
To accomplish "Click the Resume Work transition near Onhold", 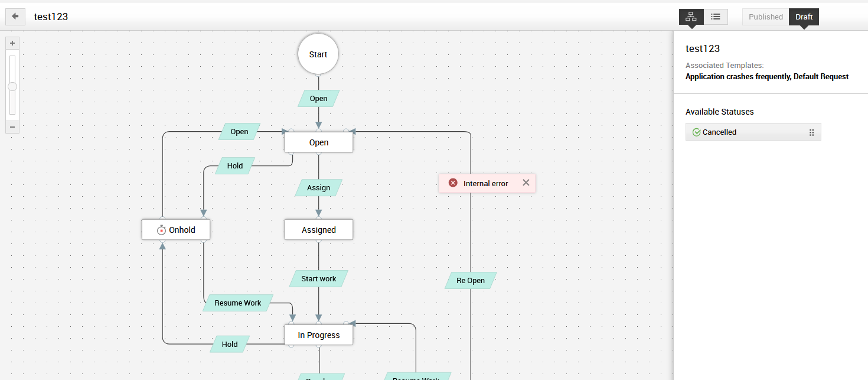I will pos(238,303).
